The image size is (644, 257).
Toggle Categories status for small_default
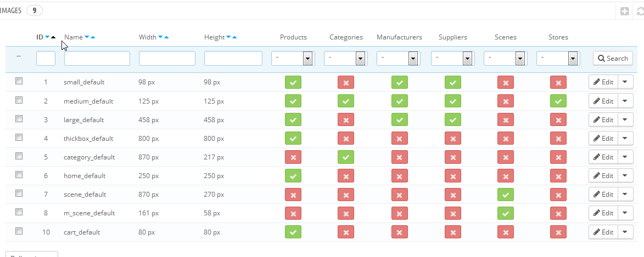point(345,83)
